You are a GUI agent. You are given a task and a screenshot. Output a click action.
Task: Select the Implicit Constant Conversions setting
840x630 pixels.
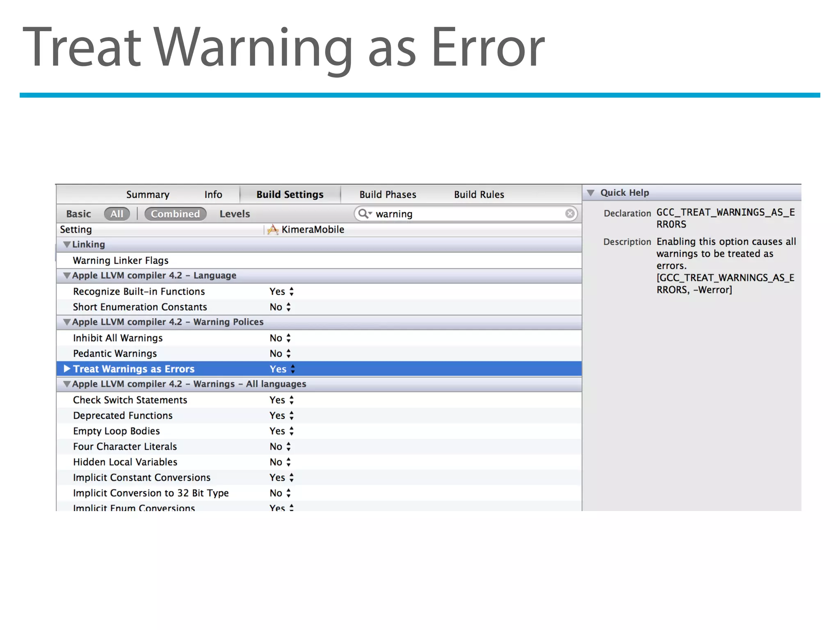142,477
